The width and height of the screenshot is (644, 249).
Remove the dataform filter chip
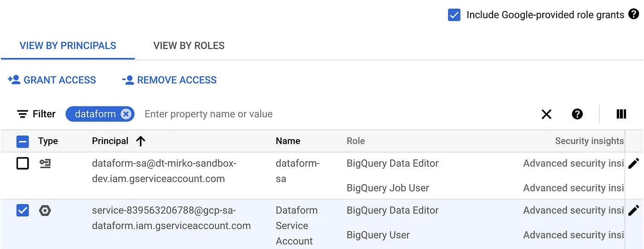coord(126,114)
